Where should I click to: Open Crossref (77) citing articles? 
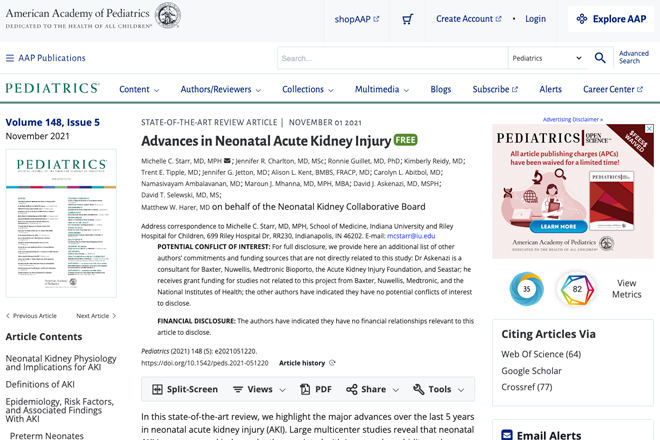coord(527,387)
